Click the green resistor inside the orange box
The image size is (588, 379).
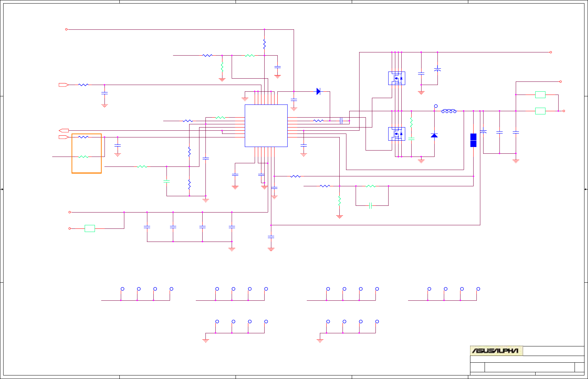tap(84, 157)
